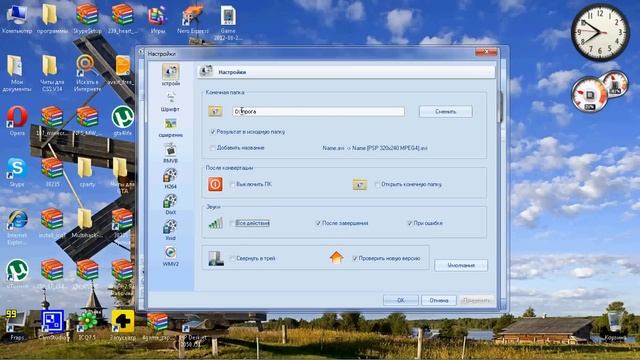Select the Искать в Интернете shortcut

click(87, 73)
